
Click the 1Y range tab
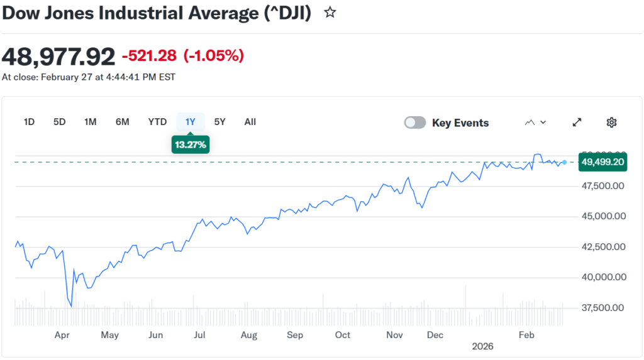click(x=190, y=122)
